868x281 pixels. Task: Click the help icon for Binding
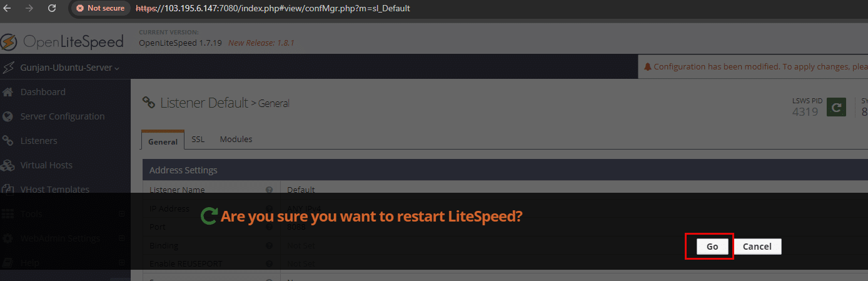coord(270,246)
